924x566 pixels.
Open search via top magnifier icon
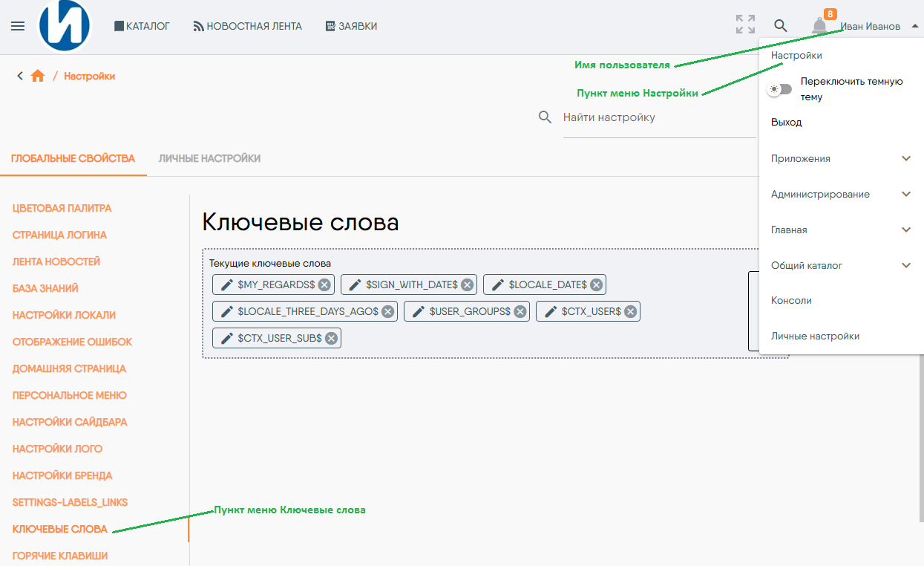point(781,26)
